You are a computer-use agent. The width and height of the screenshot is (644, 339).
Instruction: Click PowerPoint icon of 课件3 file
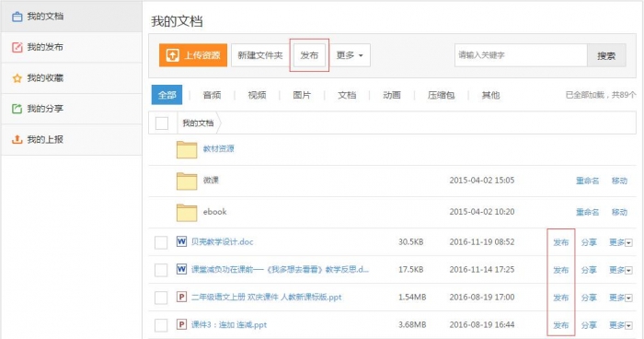click(x=181, y=324)
